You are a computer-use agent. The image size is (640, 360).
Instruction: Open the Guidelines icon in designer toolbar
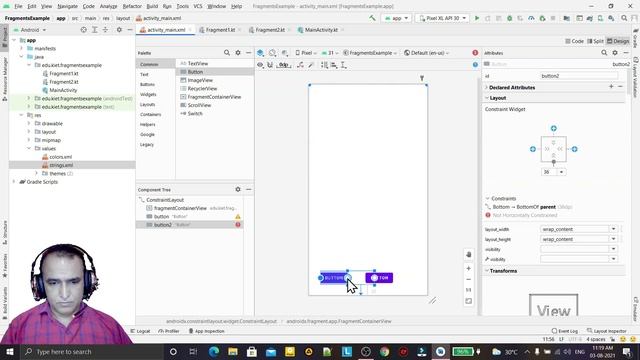click(x=344, y=65)
